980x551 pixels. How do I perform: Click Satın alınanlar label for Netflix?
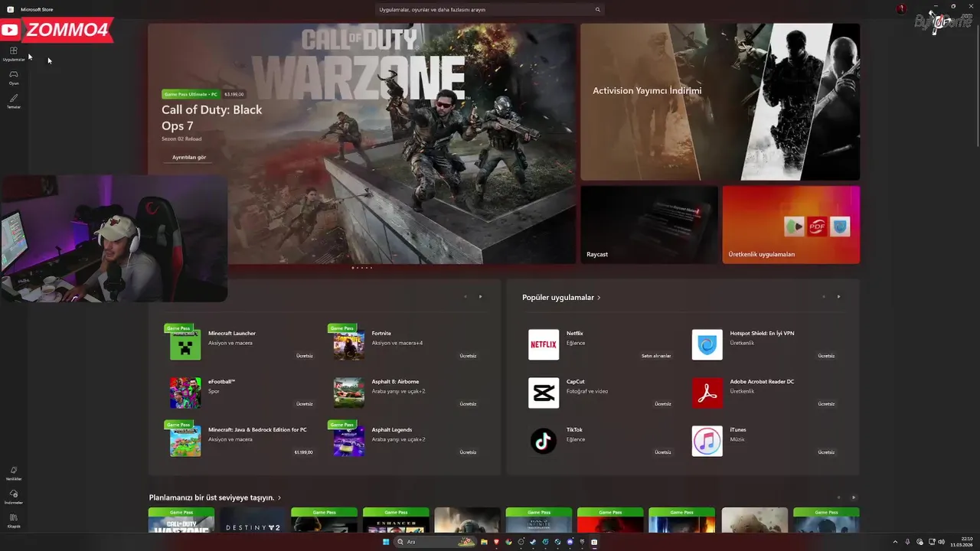[656, 356]
